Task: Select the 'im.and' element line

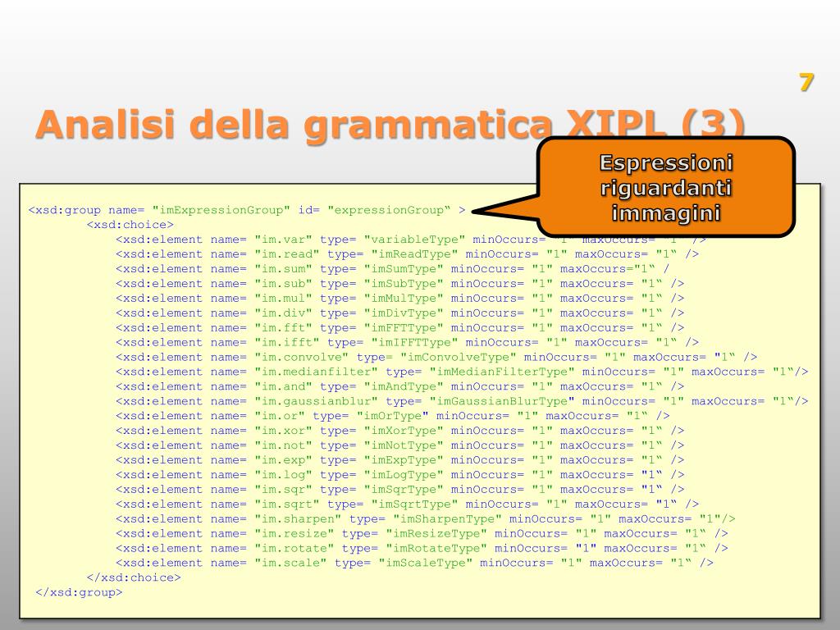Action: coord(399,387)
